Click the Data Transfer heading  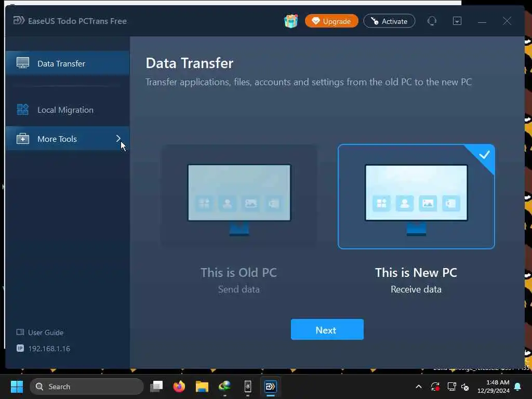(190, 63)
